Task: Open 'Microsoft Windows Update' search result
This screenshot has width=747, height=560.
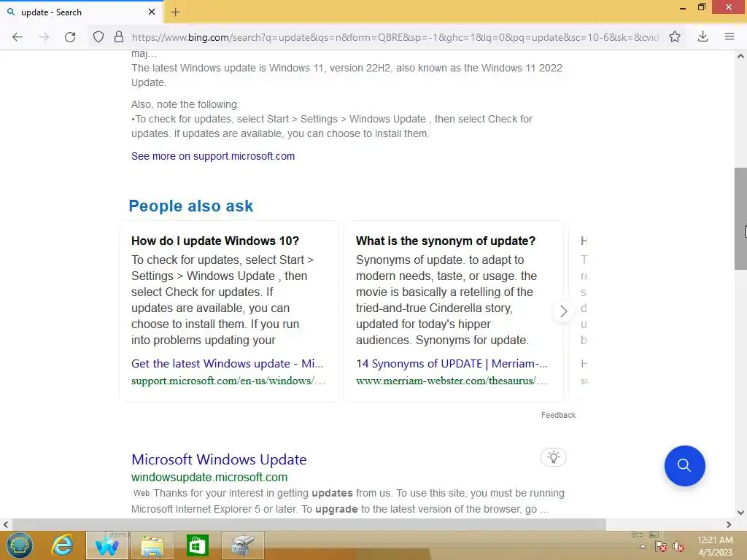Action: tap(219, 459)
